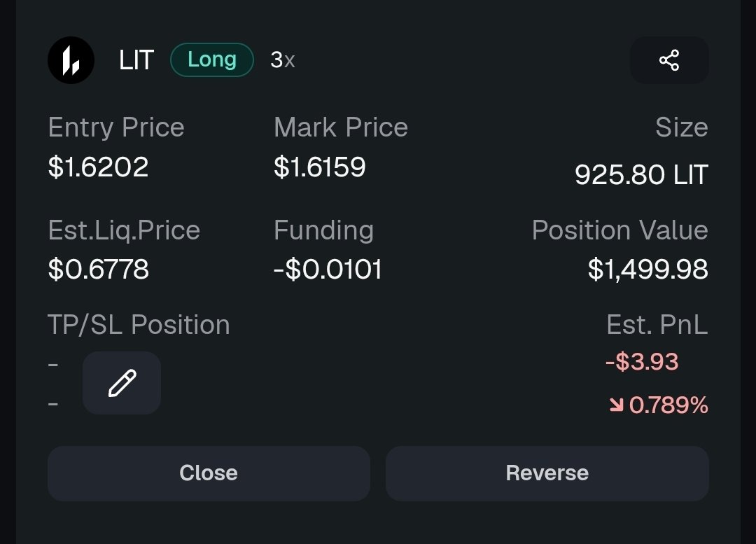The image size is (756, 544).
Task: Click the LIT token logo
Action: pyautogui.click(x=71, y=60)
